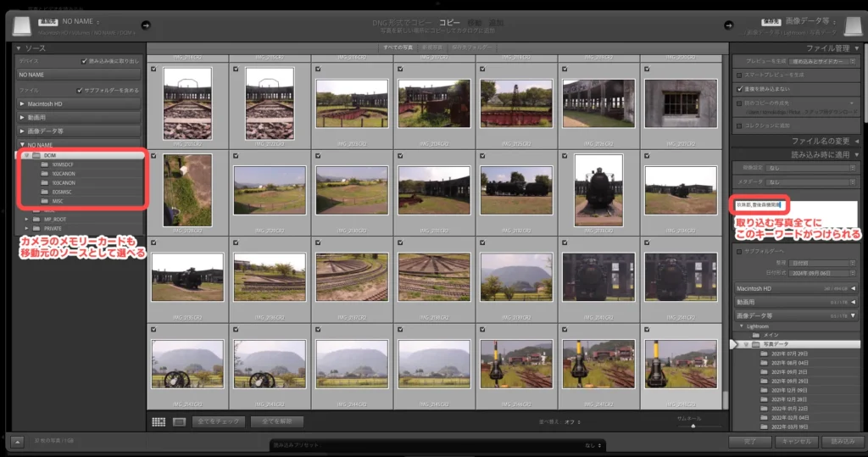Uncheck サブフォルダーを含める option

tap(79, 89)
